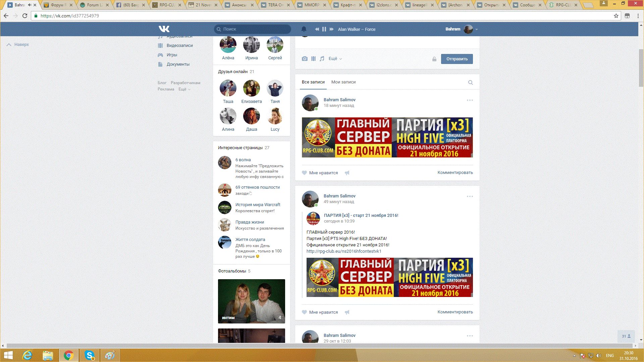Attach a video using the film icon
Screen dimensions: 644x362
pyautogui.click(x=313, y=59)
